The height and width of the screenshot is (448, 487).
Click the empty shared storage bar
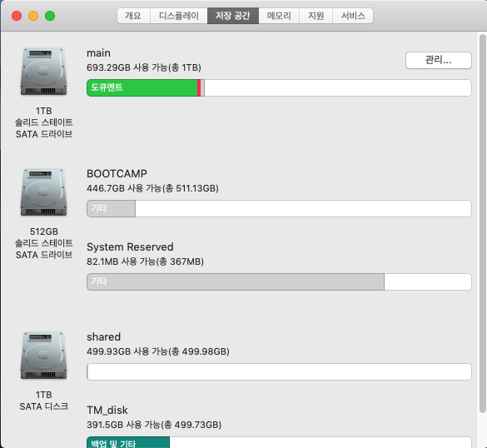pyautogui.click(x=279, y=371)
